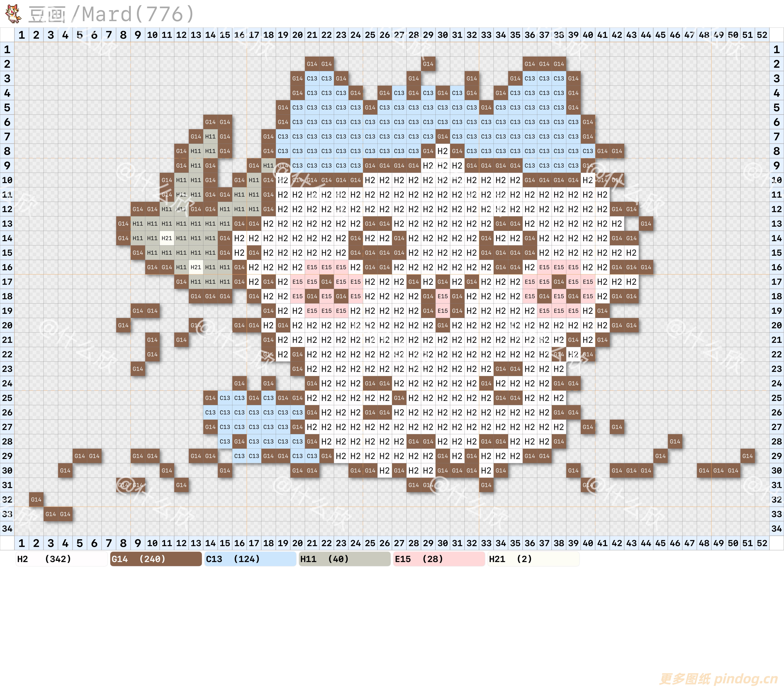Click the only G14 cell in row 32
This screenshot has width=784, height=688.
tap(36, 500)
